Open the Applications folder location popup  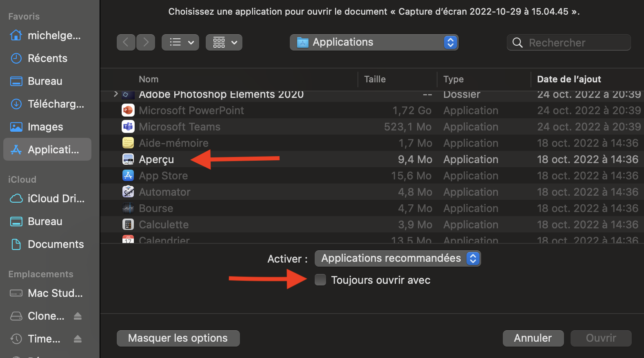tap(374, 42)
